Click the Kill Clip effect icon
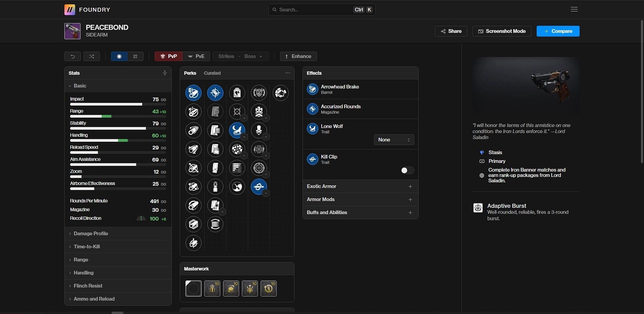Viewport: 644px width, 314px height. (312, 159)
